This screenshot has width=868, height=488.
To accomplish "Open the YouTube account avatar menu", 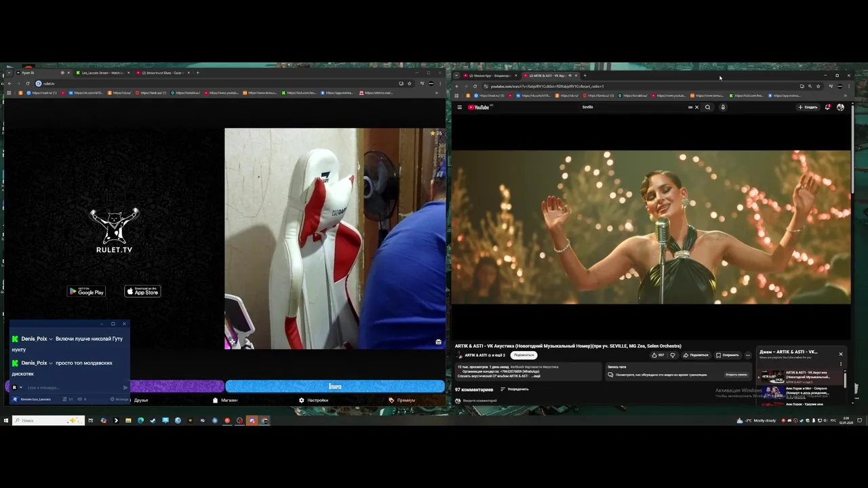I will click(840, 107).
